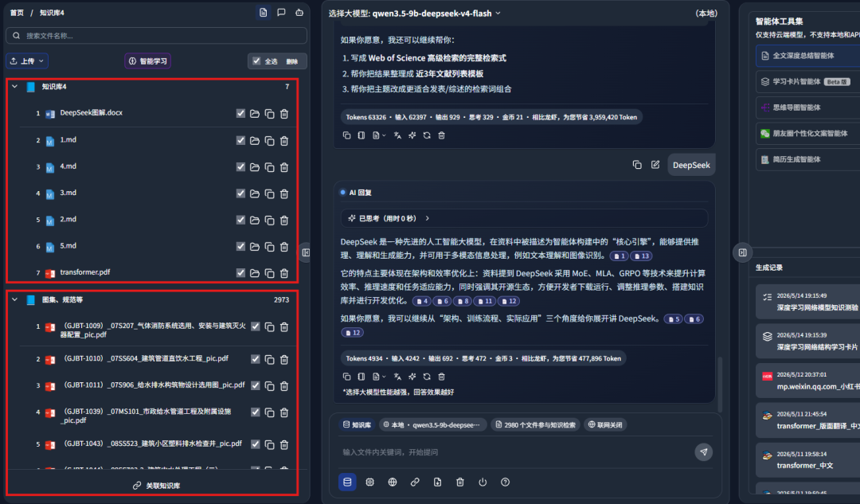Copy the (GJBT-1010) 07SS604 pdf file
860x504 pixels.
click(269, 359)
